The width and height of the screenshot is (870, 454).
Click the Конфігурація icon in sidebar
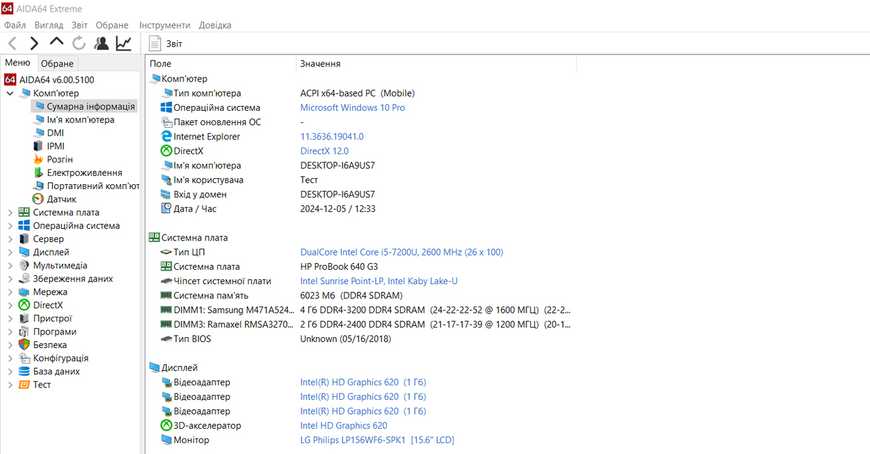(x=24, y=358)
